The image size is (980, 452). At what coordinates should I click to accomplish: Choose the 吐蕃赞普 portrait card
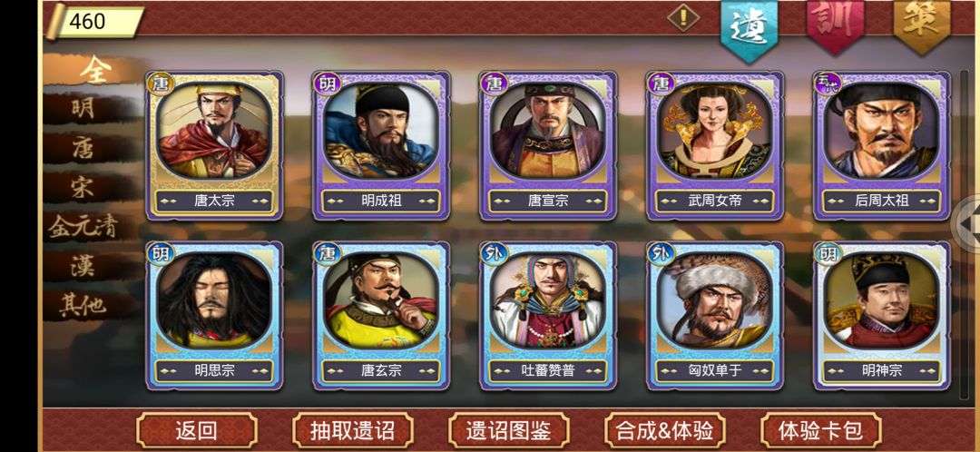tap(548, 316)
